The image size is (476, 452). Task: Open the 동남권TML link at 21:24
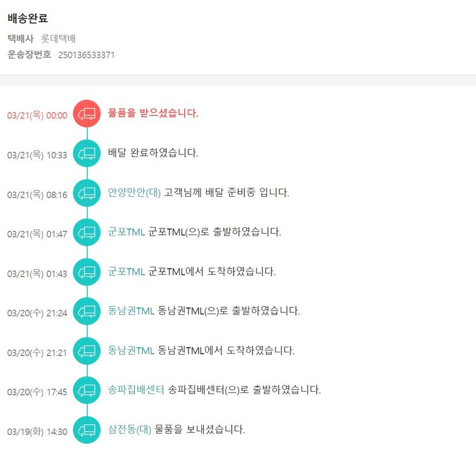pyautogui.click(x=131, y=310)
